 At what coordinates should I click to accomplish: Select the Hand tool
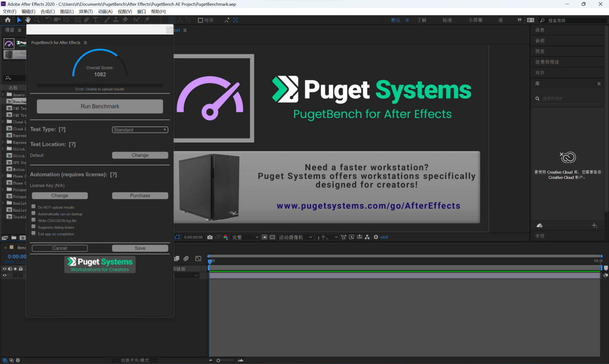[x=28, y=20]
